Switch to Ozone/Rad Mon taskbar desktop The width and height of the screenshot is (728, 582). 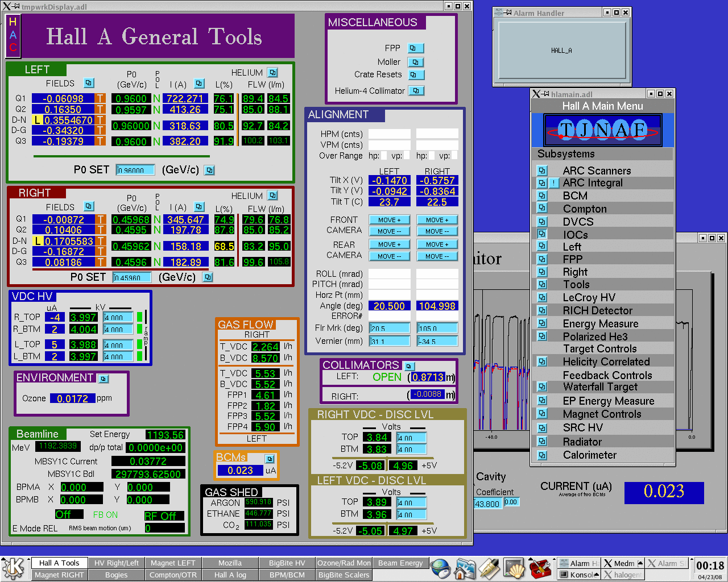(x=344, y=563)
